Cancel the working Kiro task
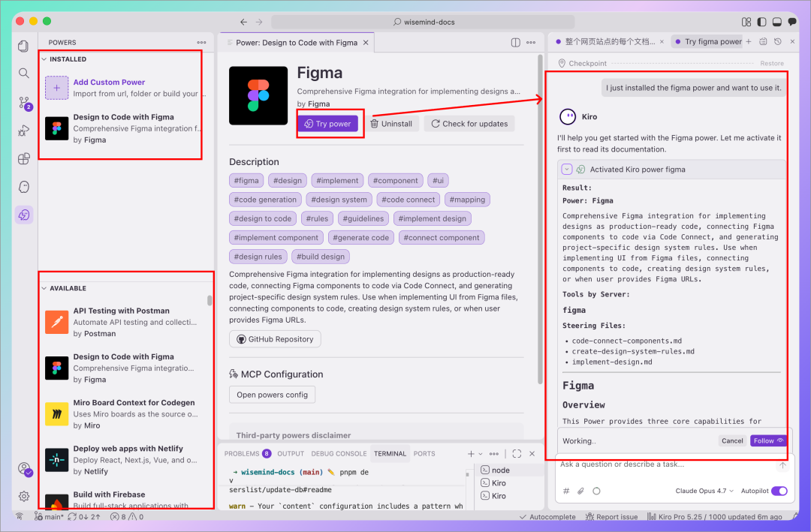The height and width of the screenshot is (532, 811). tap(732, 440)
